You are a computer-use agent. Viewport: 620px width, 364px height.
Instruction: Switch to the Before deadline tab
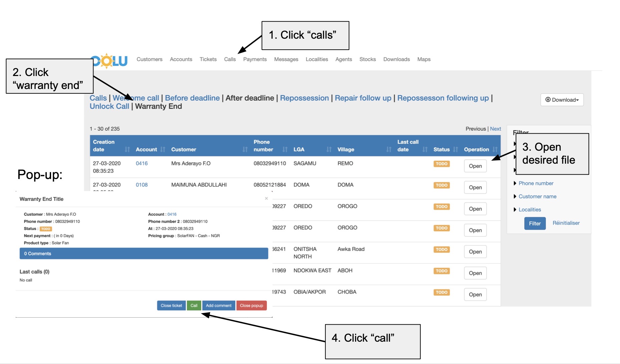(192, 98)
